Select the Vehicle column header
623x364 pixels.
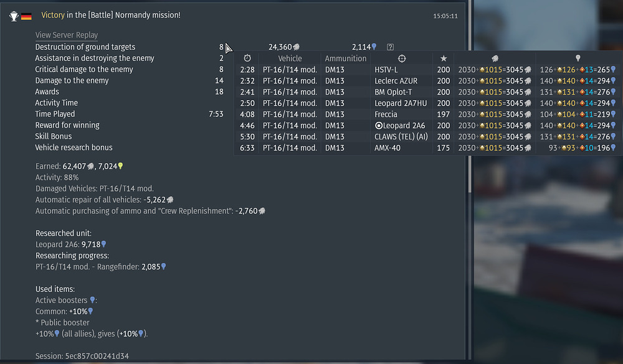click(290, 58)
